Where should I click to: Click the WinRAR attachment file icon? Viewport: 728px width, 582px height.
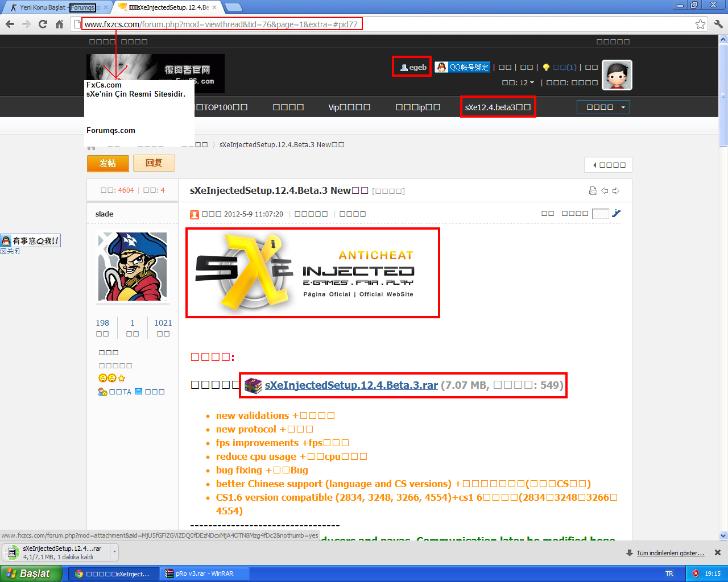coord(253,385)
